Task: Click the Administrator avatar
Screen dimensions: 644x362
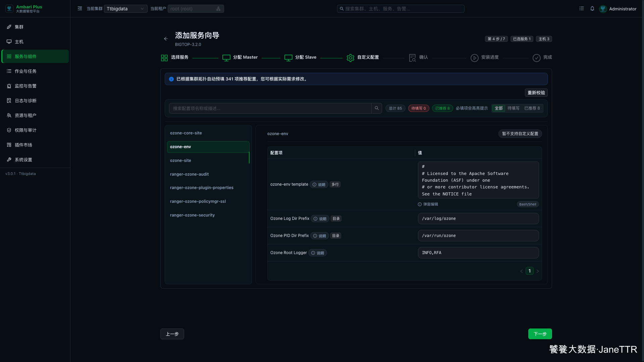Action: (x=603, y=9)
